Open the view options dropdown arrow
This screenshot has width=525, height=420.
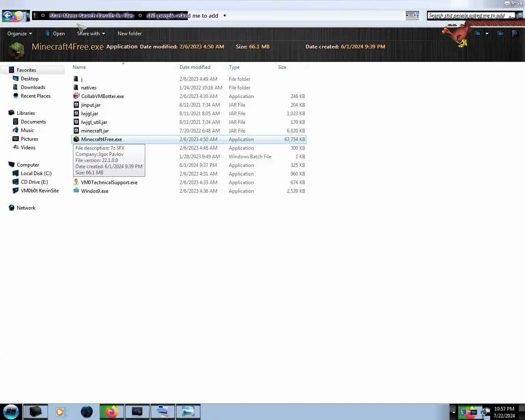point(487,34)
